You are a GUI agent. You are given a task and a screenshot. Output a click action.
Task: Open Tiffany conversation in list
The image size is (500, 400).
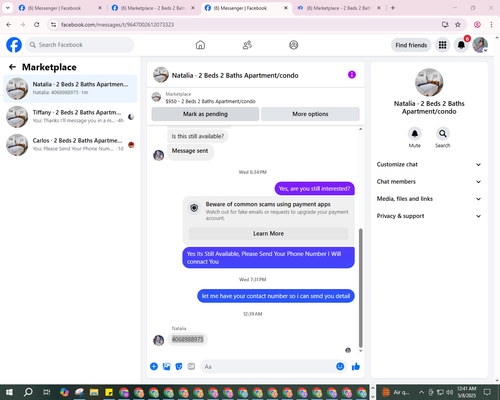tap(70, 117)
